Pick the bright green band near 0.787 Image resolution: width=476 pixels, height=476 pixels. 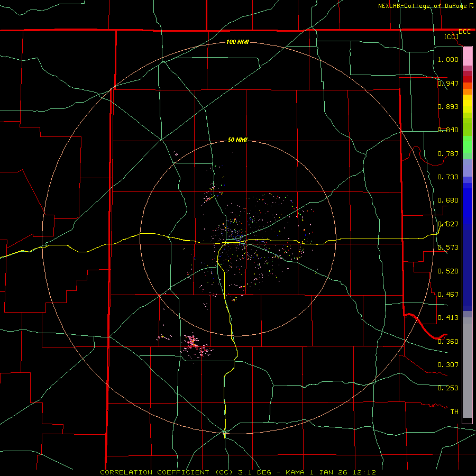[467, 144]
